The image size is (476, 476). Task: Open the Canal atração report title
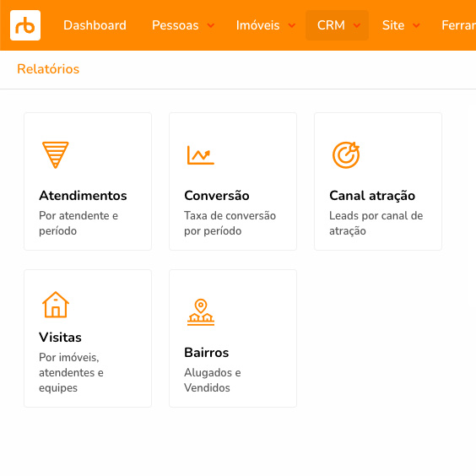(x=372, y=196)
